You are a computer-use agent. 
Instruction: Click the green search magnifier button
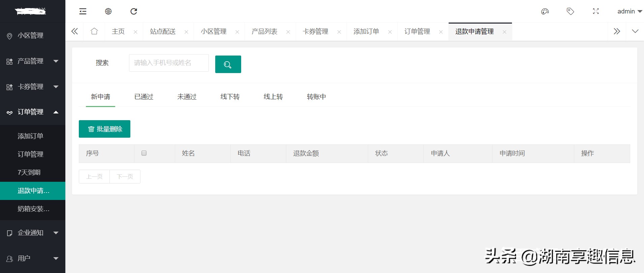click(228, 64)
